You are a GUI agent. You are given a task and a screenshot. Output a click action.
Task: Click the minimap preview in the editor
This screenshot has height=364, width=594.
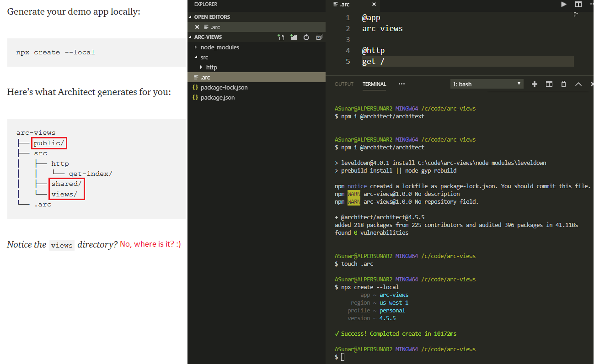(575, 15)
